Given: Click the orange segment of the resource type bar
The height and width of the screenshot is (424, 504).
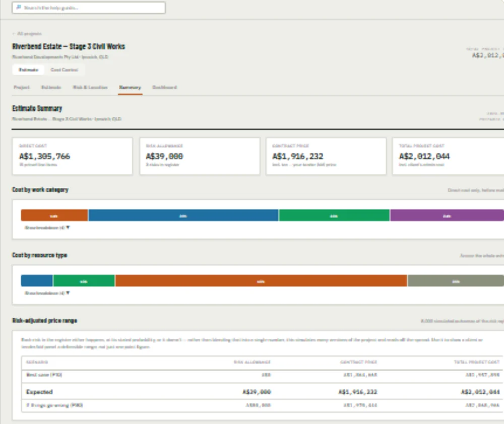Looking at the screenshot, I should tap(261, 281).
